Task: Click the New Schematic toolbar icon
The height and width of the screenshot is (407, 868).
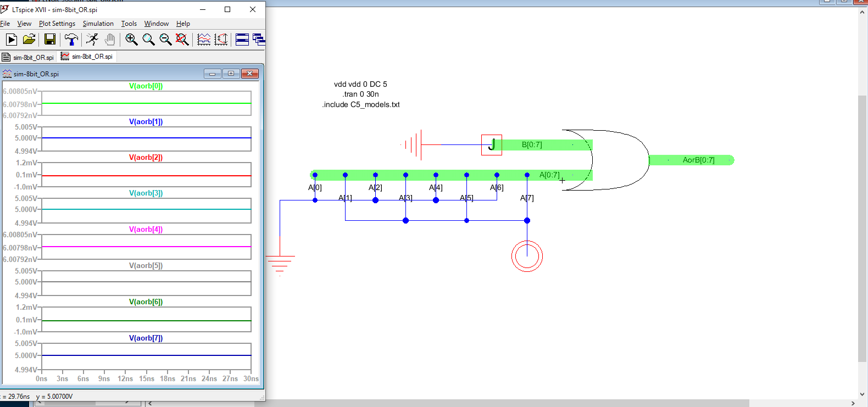Action: click(12, 40)
